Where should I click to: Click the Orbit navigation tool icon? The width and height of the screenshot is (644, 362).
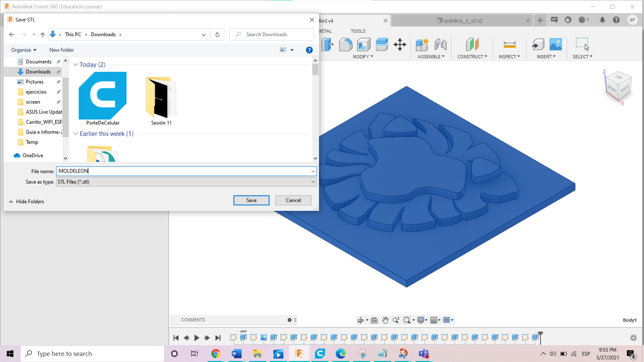[361, 320]
